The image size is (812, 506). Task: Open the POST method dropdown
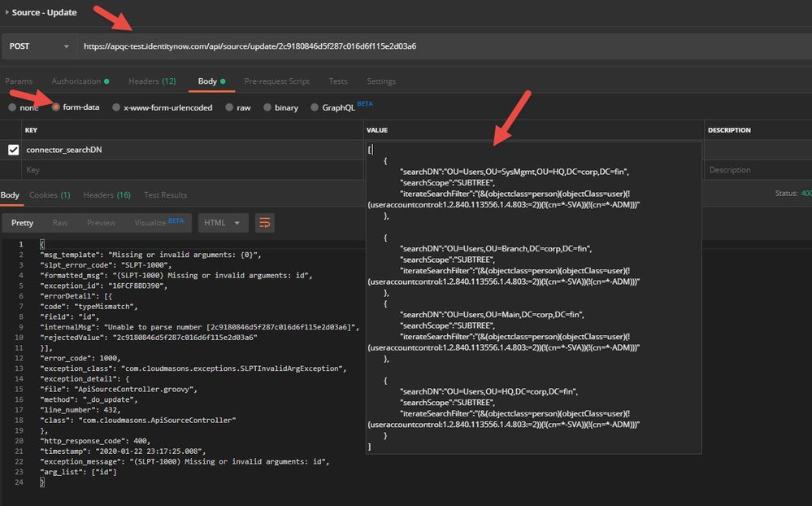click(x=39, y=46)
